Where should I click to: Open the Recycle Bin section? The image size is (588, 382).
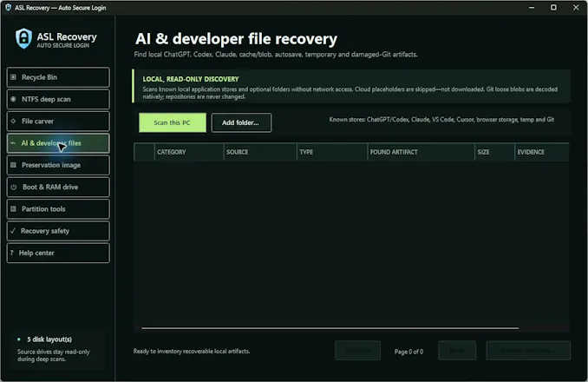pos(58,77)
